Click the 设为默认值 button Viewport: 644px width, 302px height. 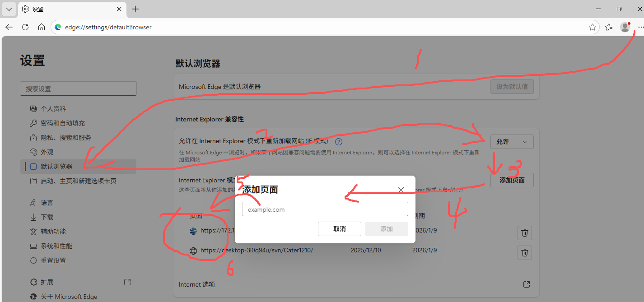pyautogui.click(x=512, y=86)
